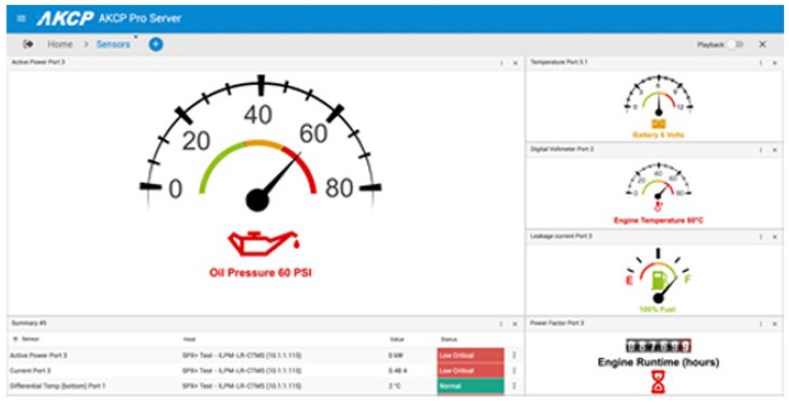Image resolution: width=789 pixels, height=403 pixels.
Task: Click the AKCP logo
Action: coord(65,19)
